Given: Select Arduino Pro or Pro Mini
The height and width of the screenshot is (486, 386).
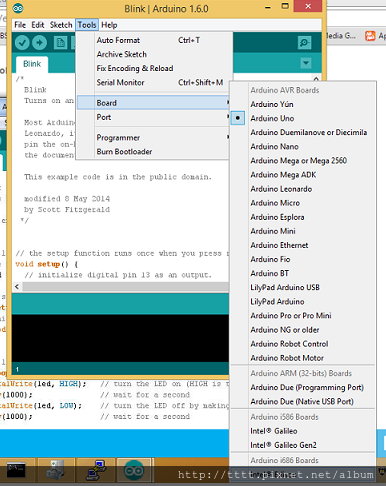Looking at the screenshot, I should (x=303, y=315).
